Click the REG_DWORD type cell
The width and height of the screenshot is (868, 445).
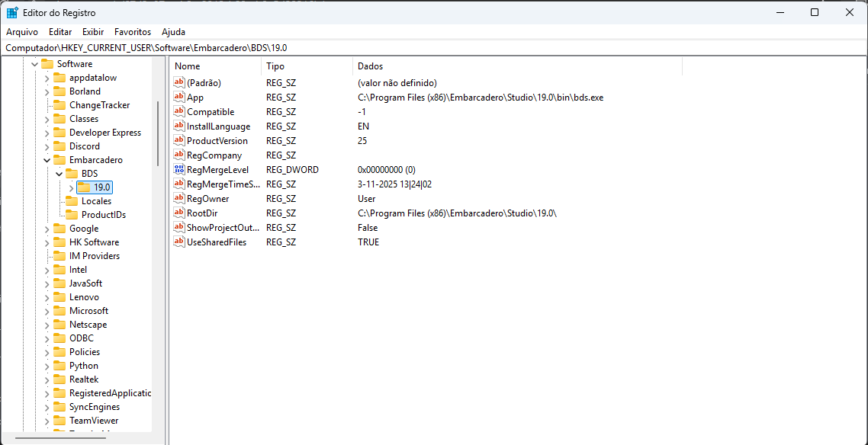tap(292, 170)
